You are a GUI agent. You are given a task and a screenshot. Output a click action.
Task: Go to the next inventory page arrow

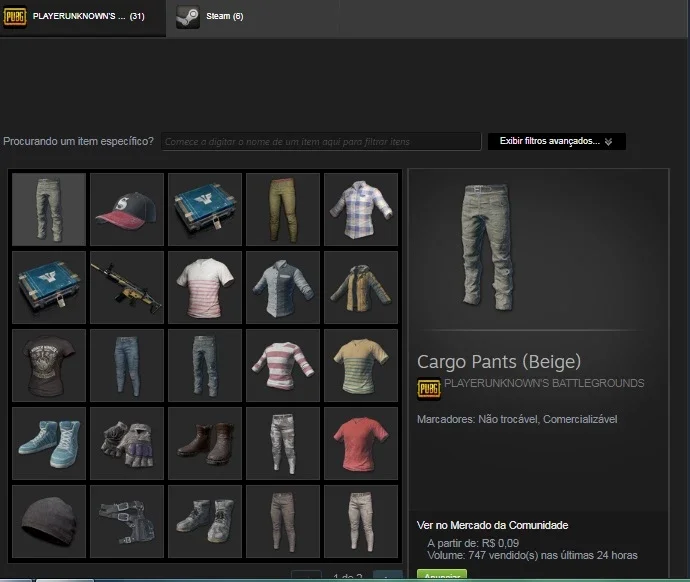[387, 576]
